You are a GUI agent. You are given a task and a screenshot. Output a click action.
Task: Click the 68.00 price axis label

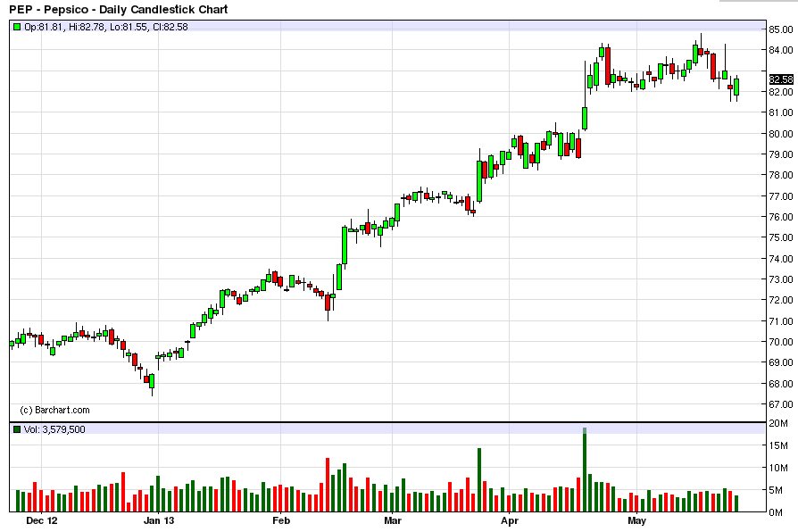pos(781,384)
